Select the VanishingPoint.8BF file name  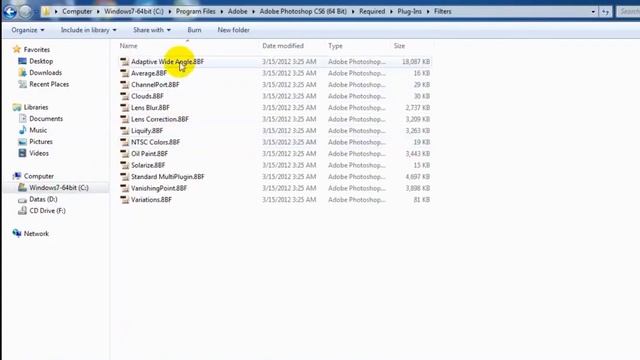(159, 188)
